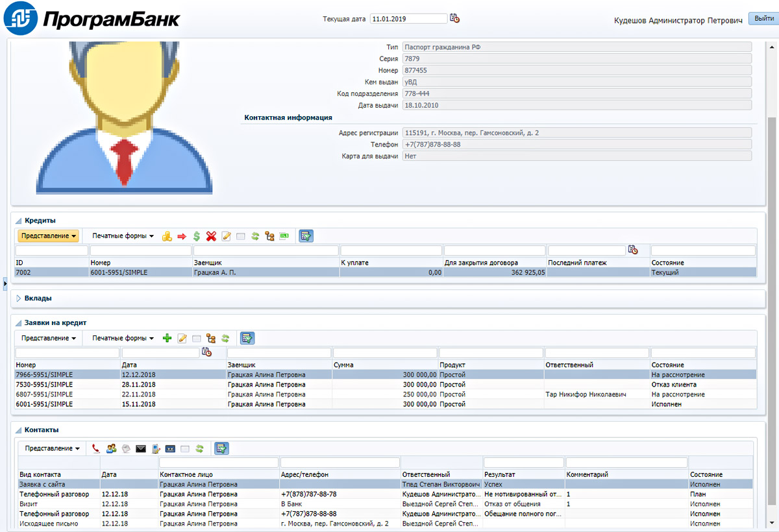Click the black envelope icon in Контакты toolbar
The width and height of the screenshot is (779, 532).
(x=141, y=448)
